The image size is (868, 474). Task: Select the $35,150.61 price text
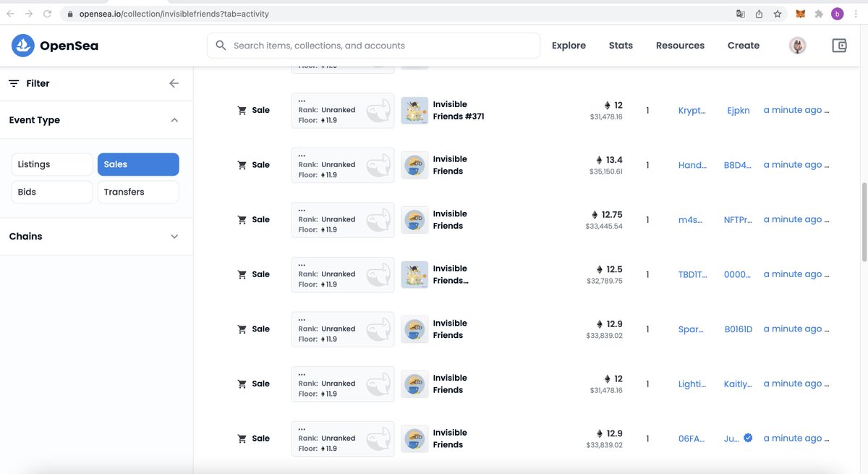point(606,172)
